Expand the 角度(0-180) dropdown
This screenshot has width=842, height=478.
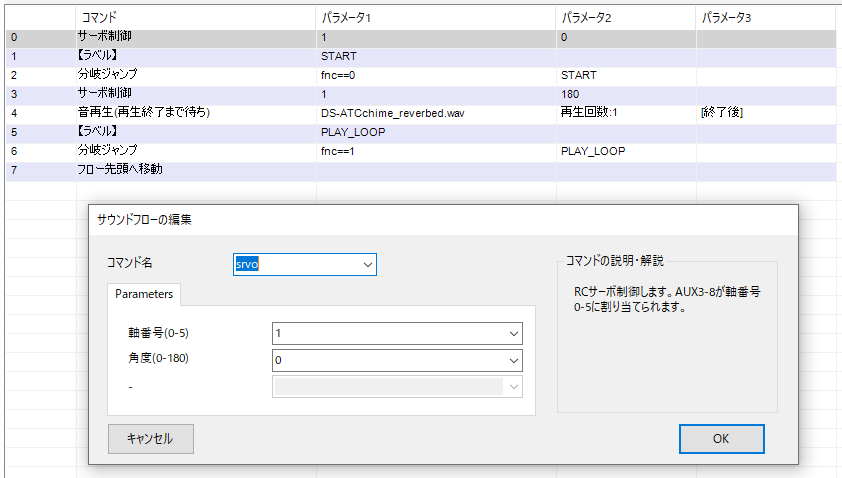[x=514, y=360]
